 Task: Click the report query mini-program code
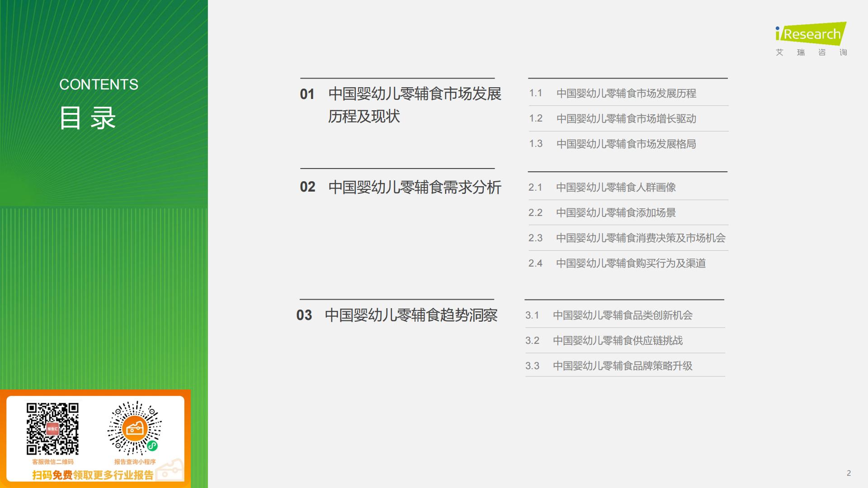(135, 428)
